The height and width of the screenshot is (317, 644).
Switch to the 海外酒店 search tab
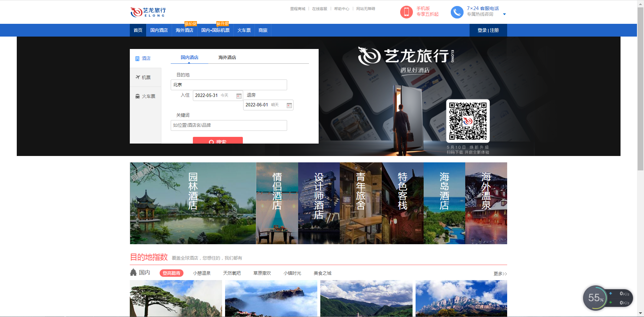(227, 58)
